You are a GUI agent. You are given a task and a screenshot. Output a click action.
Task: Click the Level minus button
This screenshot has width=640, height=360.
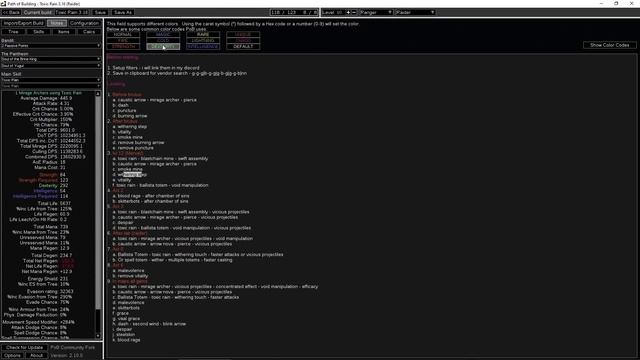[354, 12]
